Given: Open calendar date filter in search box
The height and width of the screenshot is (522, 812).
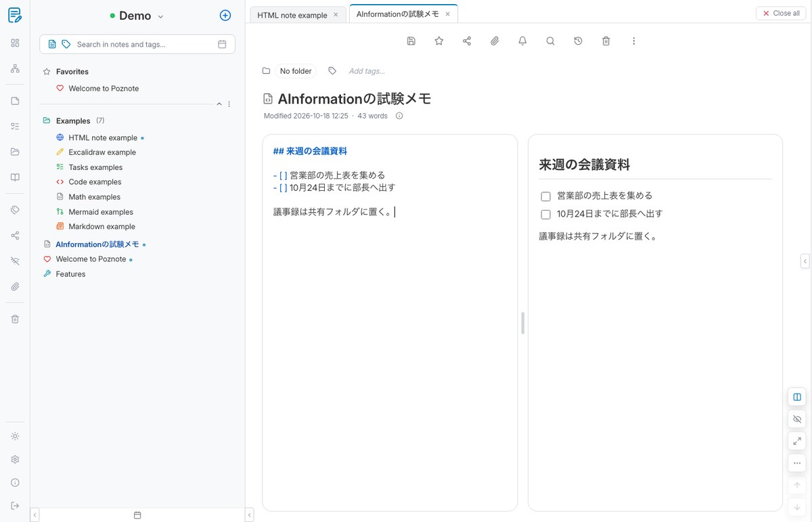Looking at the screenshot, I should tap(222, 44).
